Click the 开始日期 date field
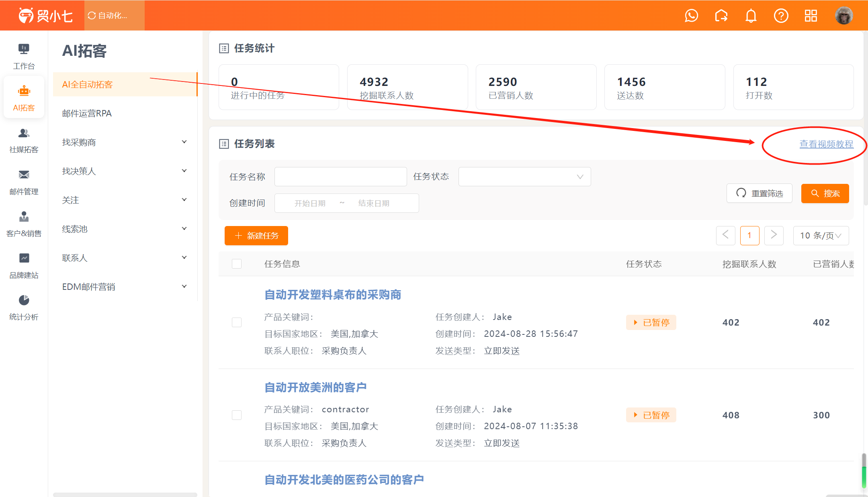This screenshot has width=868, height=497. [310, 203]
